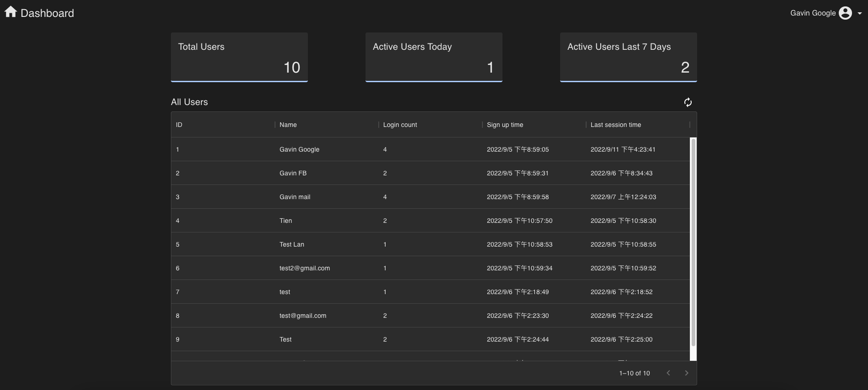Viewport: 868px width, 390px height.
Task: Sort by the Name column header
Action: coord(327,125)
